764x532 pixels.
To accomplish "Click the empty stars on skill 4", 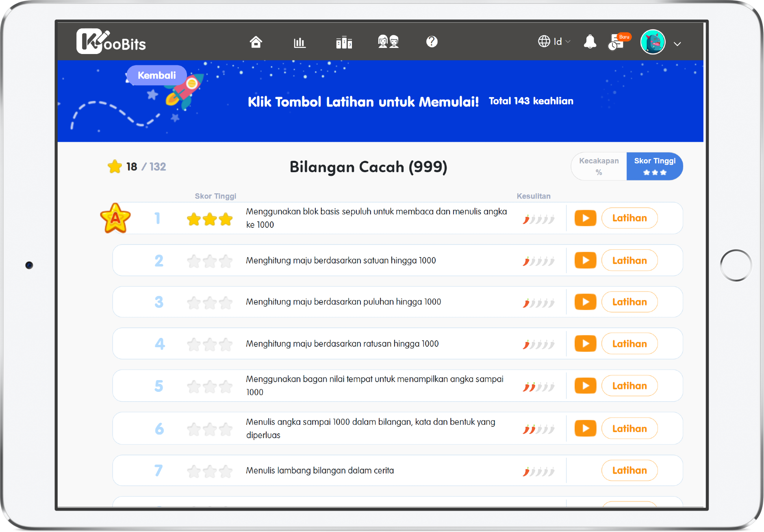I will pyautogui.click(x=210, y=344).
